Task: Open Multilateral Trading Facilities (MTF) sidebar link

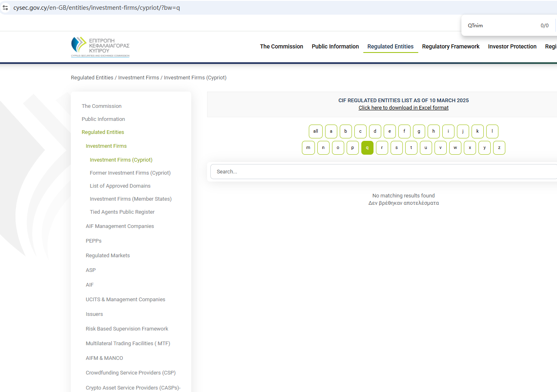Action: tap(128, 344)
